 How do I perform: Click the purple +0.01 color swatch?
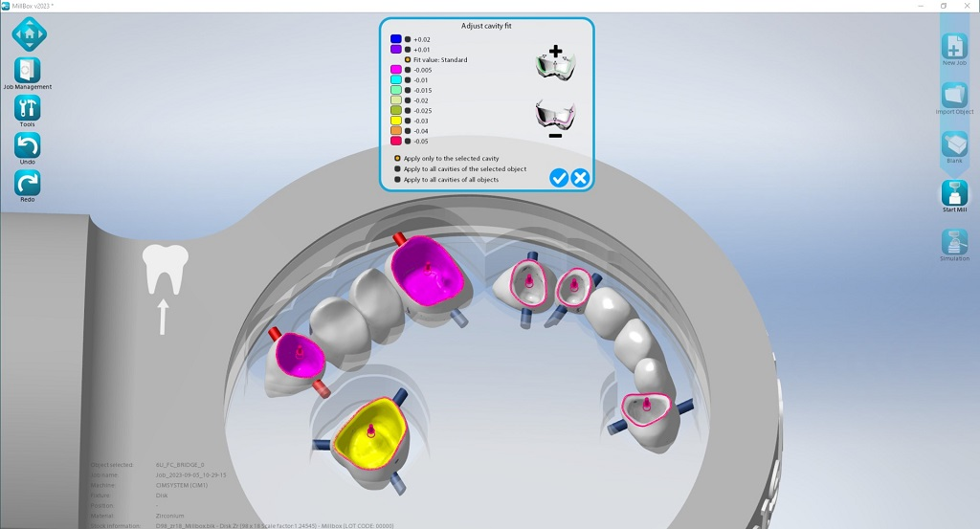click(395, 50)
